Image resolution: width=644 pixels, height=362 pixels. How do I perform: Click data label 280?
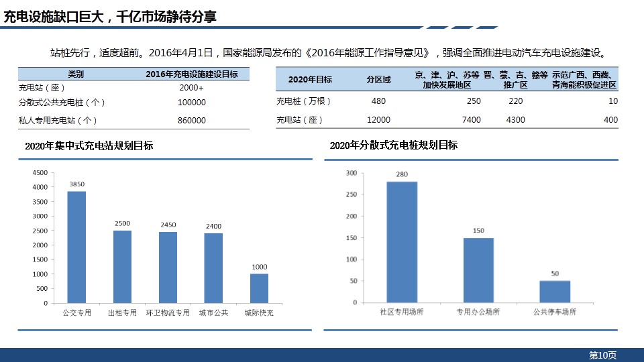pos(402,174)
